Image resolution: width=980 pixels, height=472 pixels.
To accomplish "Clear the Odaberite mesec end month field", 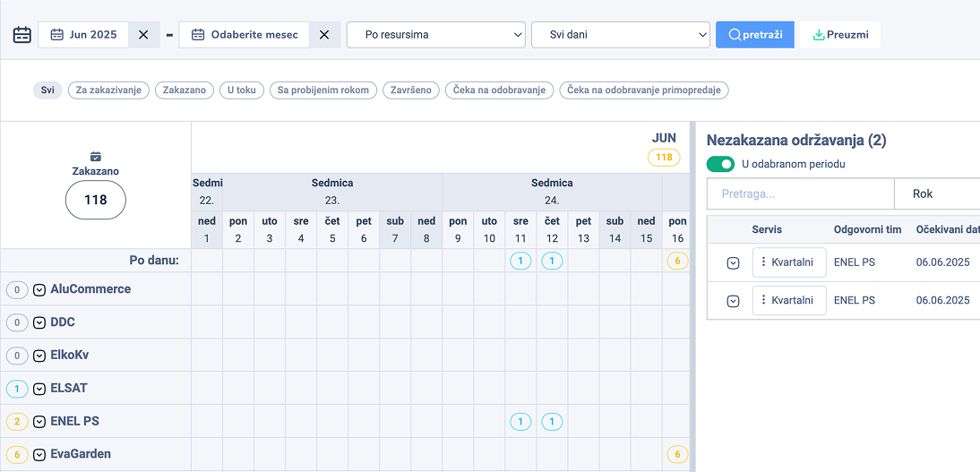I will point(324,35).
